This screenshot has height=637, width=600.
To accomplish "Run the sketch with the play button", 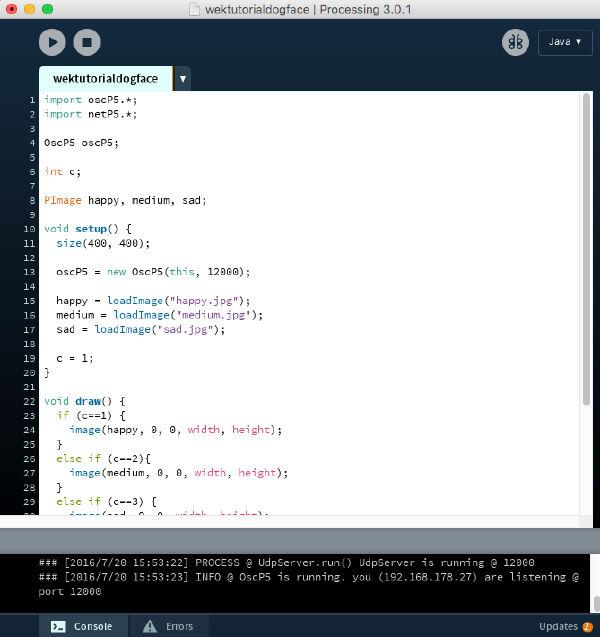I will (x=53, y=42).
